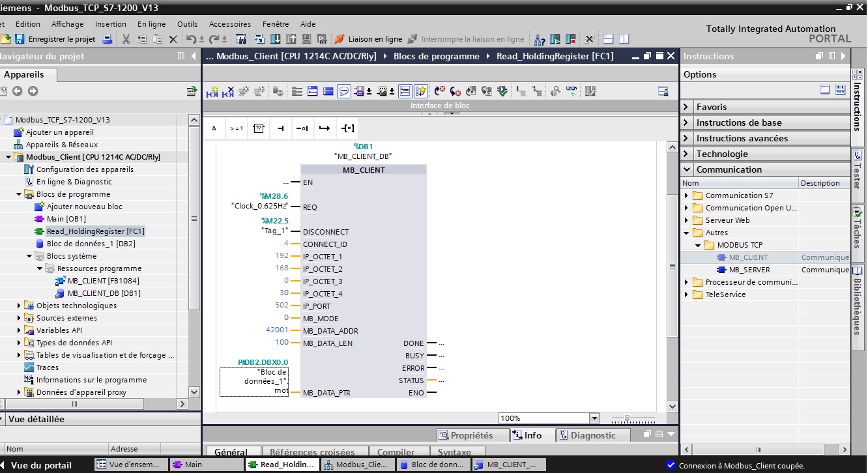The height and width of the screenshot is (473, 868).
Task: Collapse the Blocs de programme tree node
Action: coord(19,194)
